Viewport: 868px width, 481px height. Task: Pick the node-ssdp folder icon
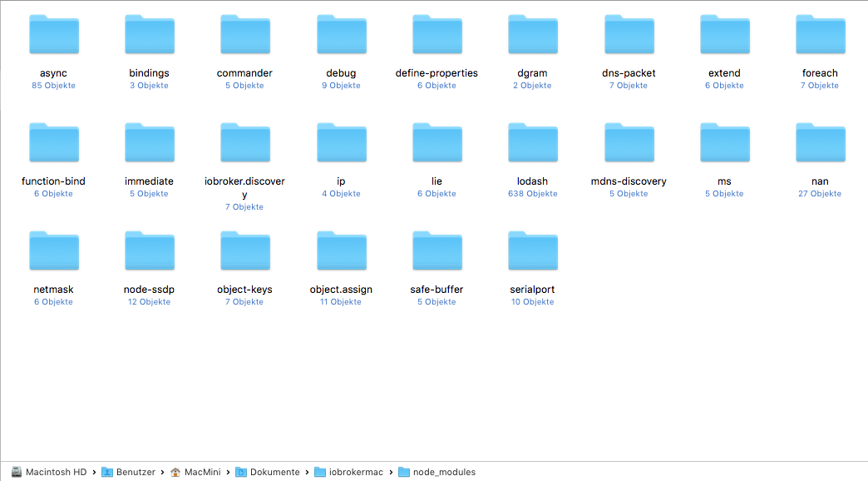[150, 250]
